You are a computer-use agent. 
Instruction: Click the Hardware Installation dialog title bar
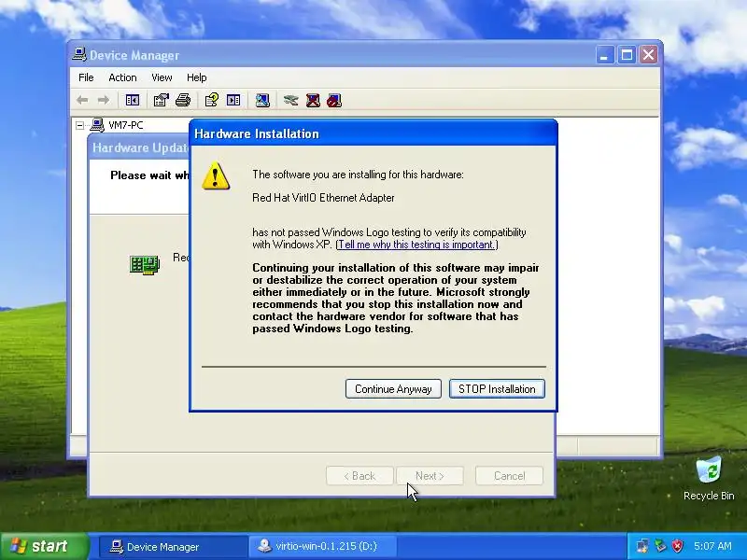pyautogui.click(x=373, y=133)
